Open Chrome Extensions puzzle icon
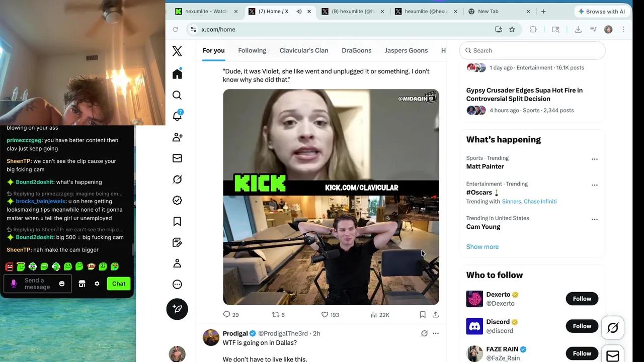The width and height of the screenshot is (644, 362). pos(533,29)
